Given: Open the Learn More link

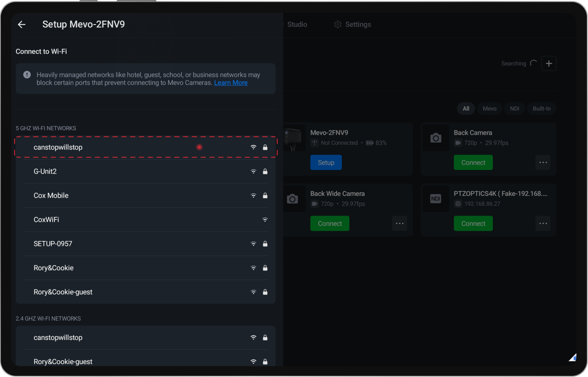Looking at the screenshot, I should pyautogui.click(x=231, y=83).
